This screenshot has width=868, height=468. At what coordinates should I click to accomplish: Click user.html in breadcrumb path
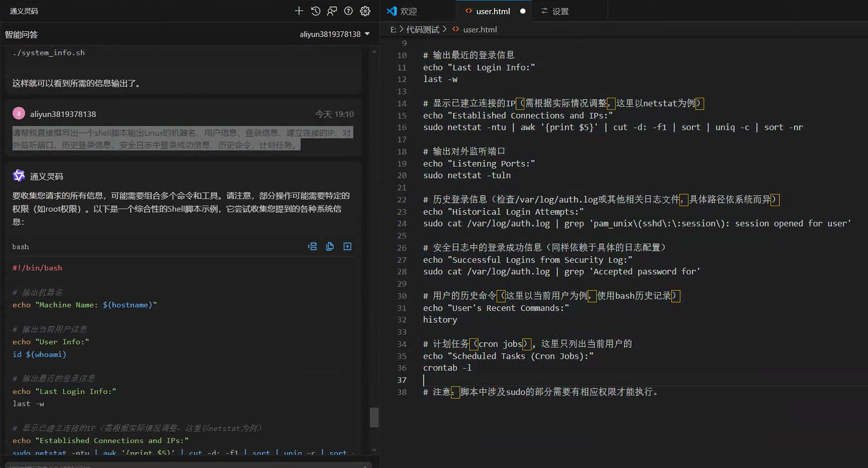[479, 30]
